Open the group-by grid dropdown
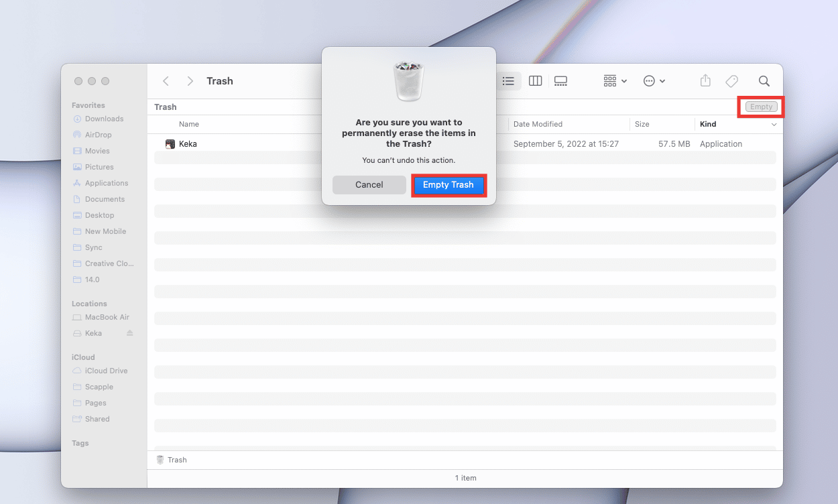The width and height of the screenshot is (838, 504). 615,81
